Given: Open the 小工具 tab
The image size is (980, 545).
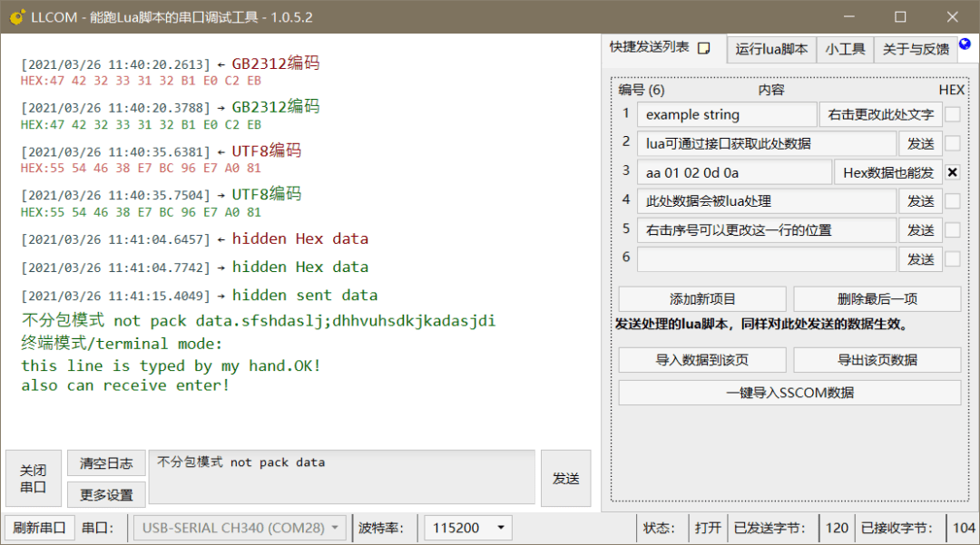Looking at the screenshot, I should (845, 49).
